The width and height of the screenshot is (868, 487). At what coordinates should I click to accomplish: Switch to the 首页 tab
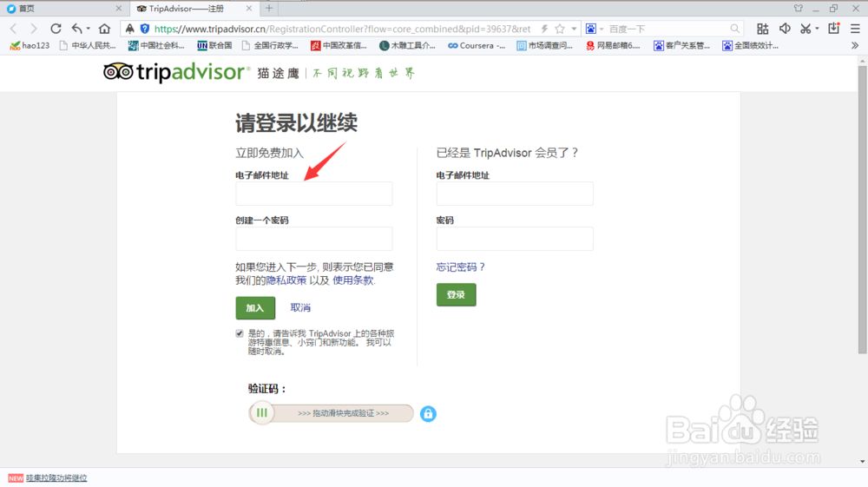pos(63,9)
